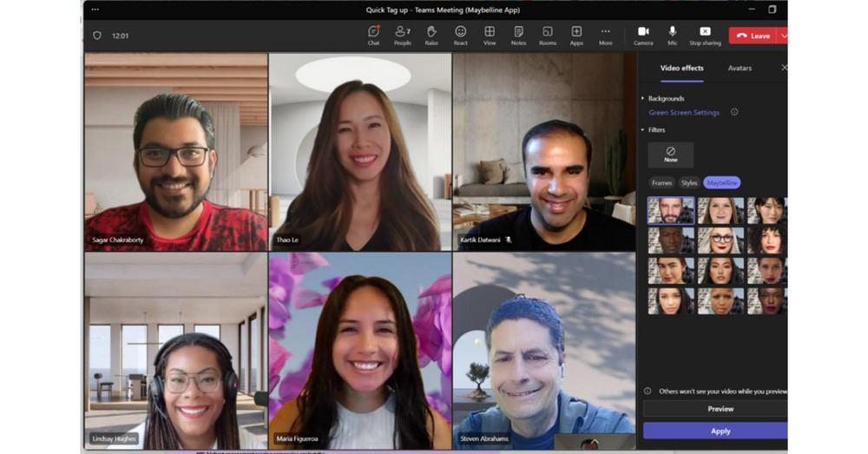Expand the Backgrounds section
Image resolution: width=868 pixels, height=454 pixels.
pyautogui.click(x=663, y=99)
